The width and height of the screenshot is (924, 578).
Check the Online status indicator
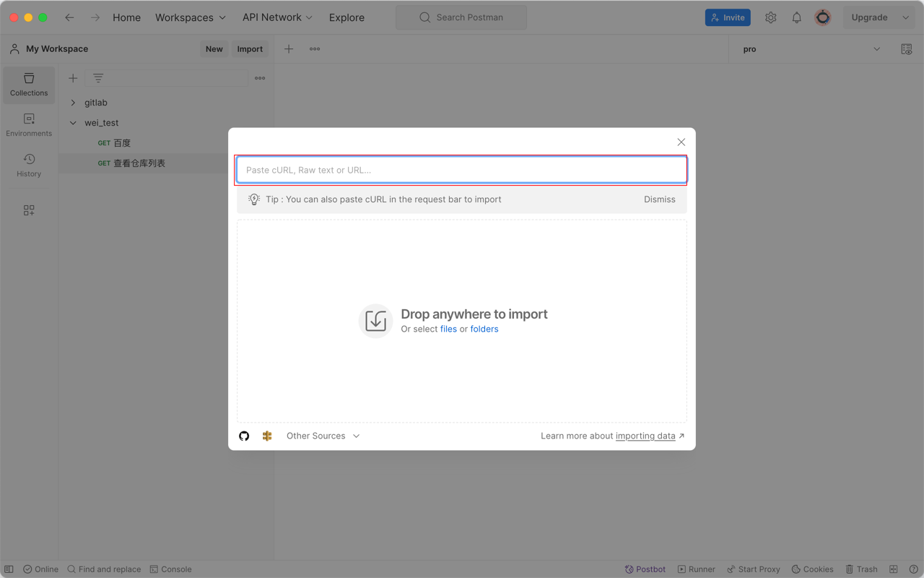point(40,569)
